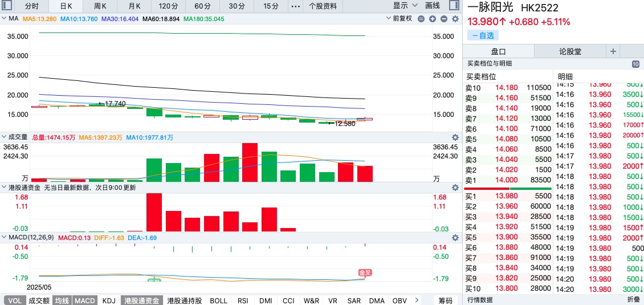
Task: Click the 画线 drawing button
Action: tap(433, 6)
